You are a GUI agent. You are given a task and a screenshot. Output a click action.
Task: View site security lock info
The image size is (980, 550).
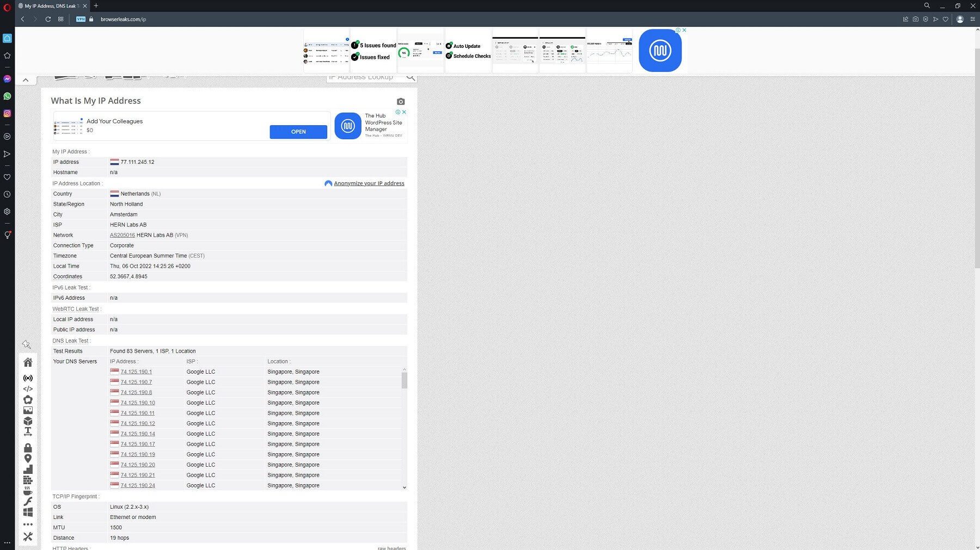[x=91, y=19]
